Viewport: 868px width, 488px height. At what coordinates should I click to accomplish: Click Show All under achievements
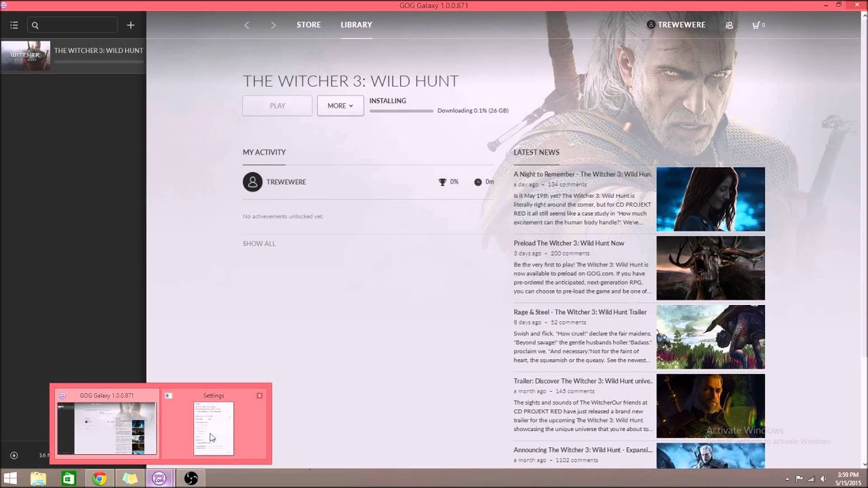259,243
